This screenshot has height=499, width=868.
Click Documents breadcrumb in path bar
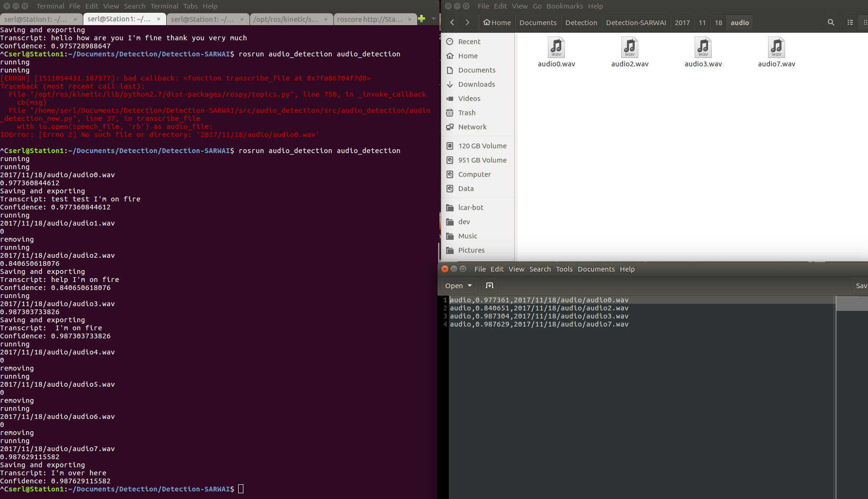tap(538, 22)
